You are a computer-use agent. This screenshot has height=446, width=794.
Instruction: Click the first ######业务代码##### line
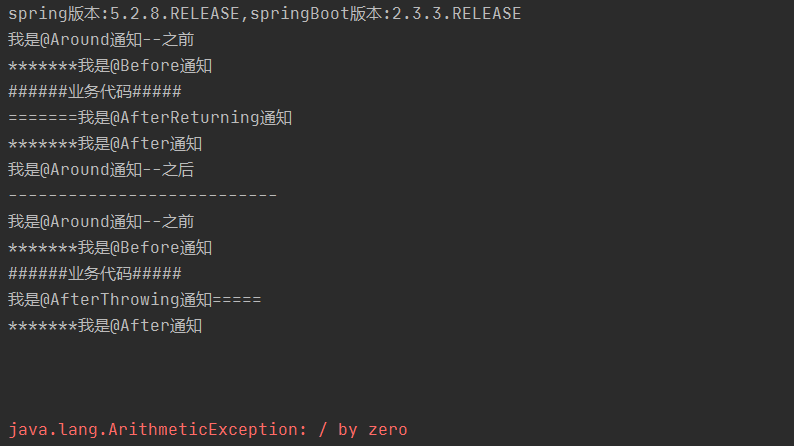tap(95, 92)
